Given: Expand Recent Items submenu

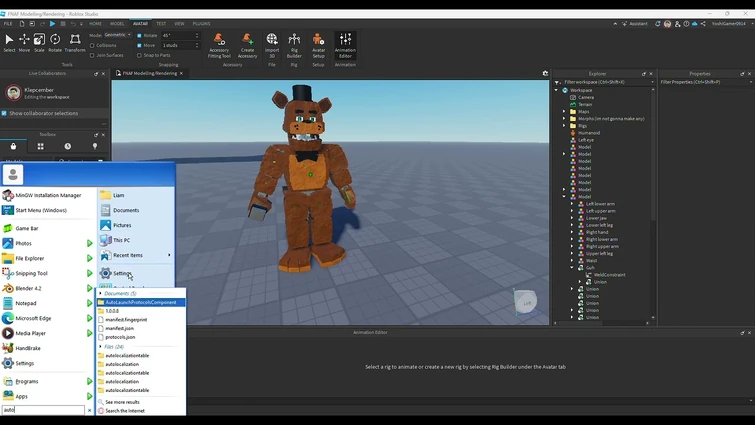Looking at the screenshot, I should (x=169, y=255).
